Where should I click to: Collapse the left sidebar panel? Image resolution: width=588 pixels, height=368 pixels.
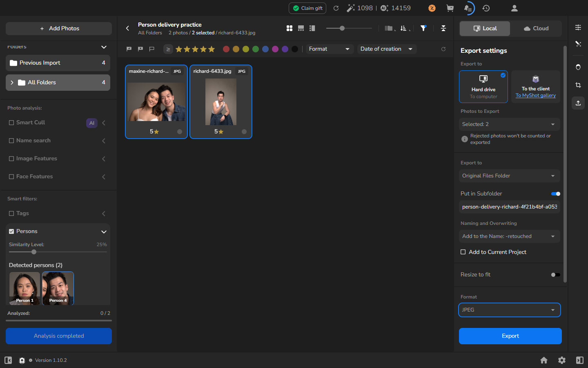point(8,360)
